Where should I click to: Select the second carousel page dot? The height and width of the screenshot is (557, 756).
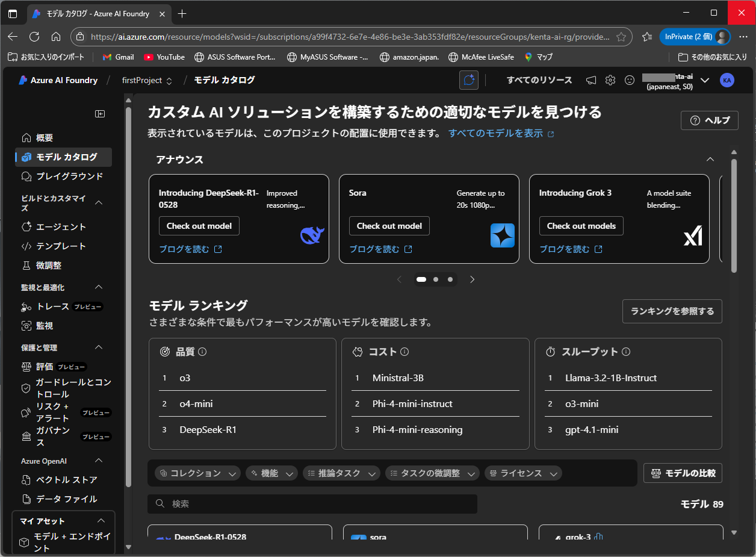(x=436, y=279)
